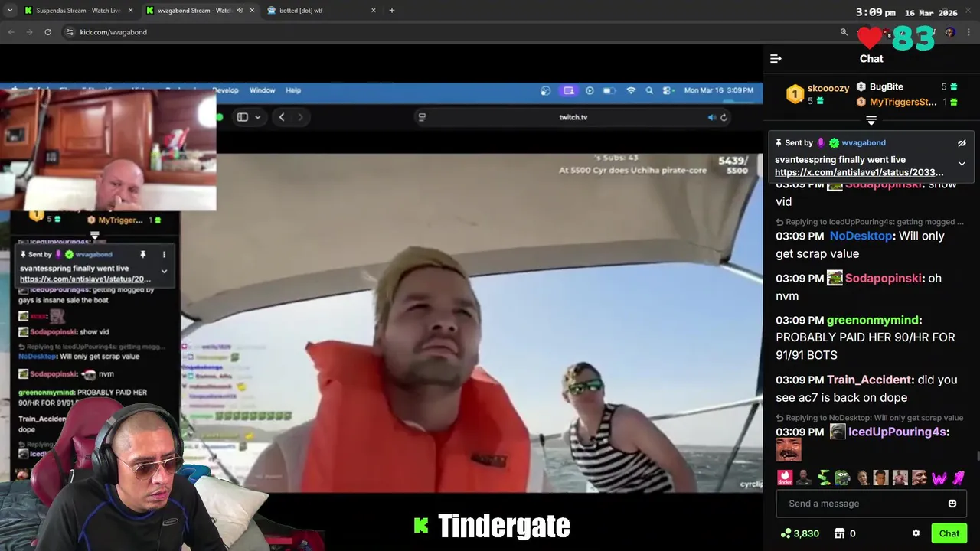
Task: Open skoooozy leaderboard profile
Action: [828, 88]
